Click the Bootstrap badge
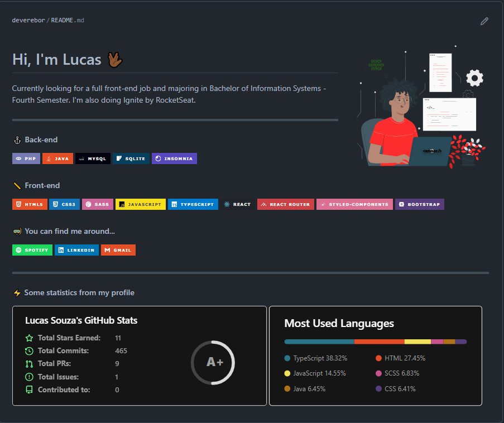This screenshot has height=423, width=504. 420,204
